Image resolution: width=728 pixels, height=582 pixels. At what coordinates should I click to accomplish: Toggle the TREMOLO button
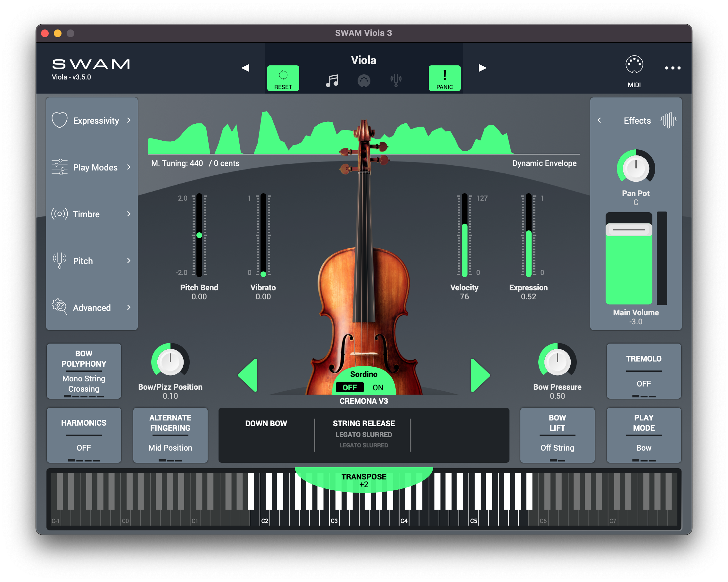pyautogui.click(x=644, y=371)
